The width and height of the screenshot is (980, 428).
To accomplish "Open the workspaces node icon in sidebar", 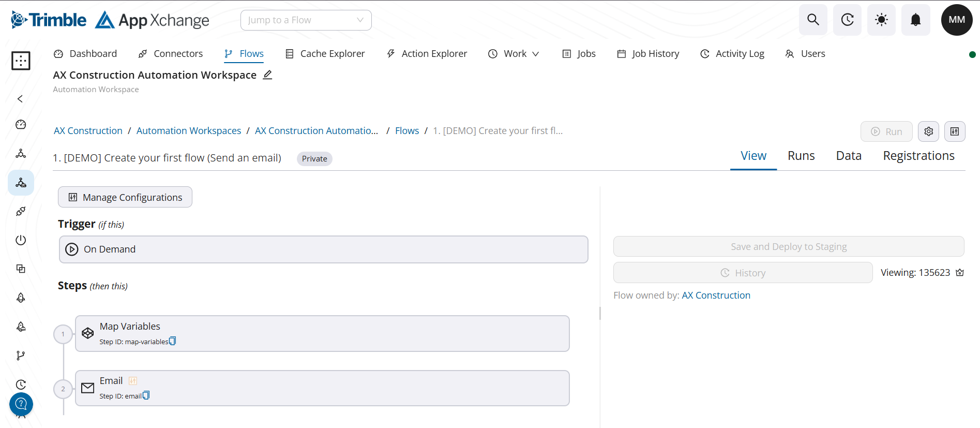I will click(x=21, y=153).
